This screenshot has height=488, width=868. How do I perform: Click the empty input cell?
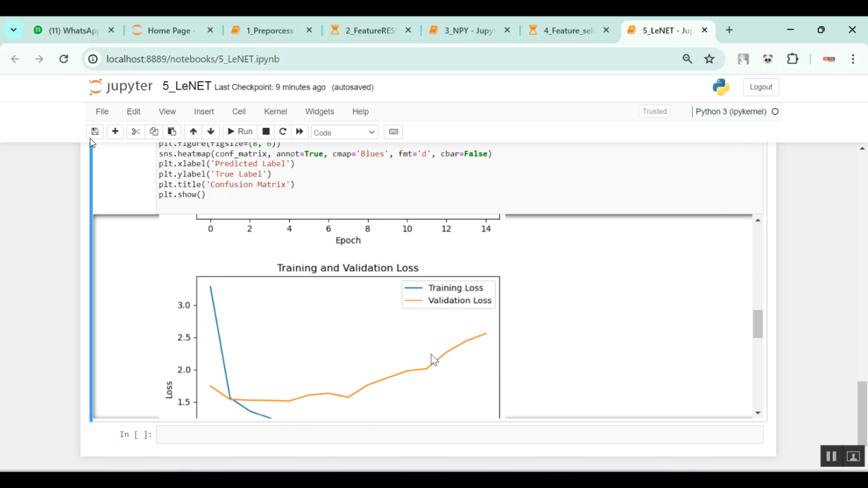coord(459,435)
